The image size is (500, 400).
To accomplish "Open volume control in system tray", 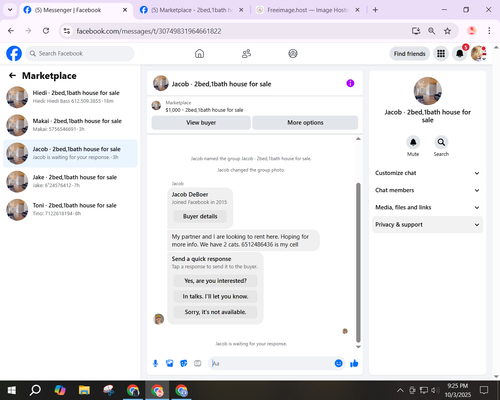I will click(x=434, y=390).
